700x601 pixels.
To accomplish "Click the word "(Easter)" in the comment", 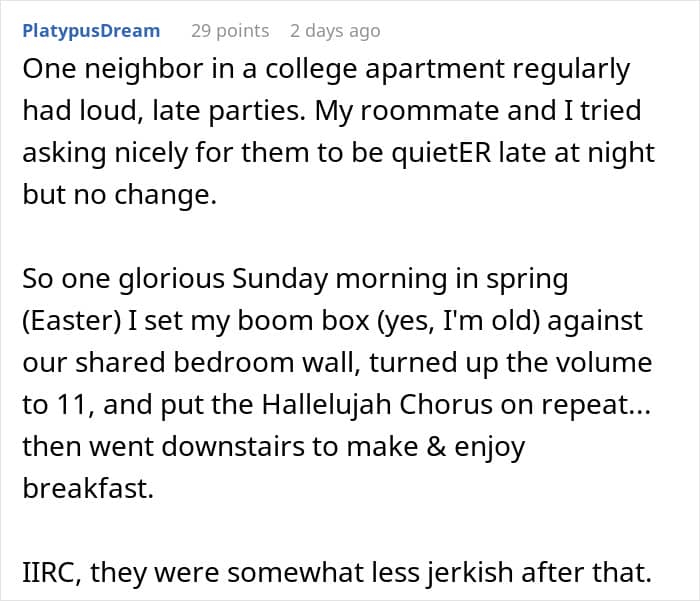I will (x=72, y=321).
